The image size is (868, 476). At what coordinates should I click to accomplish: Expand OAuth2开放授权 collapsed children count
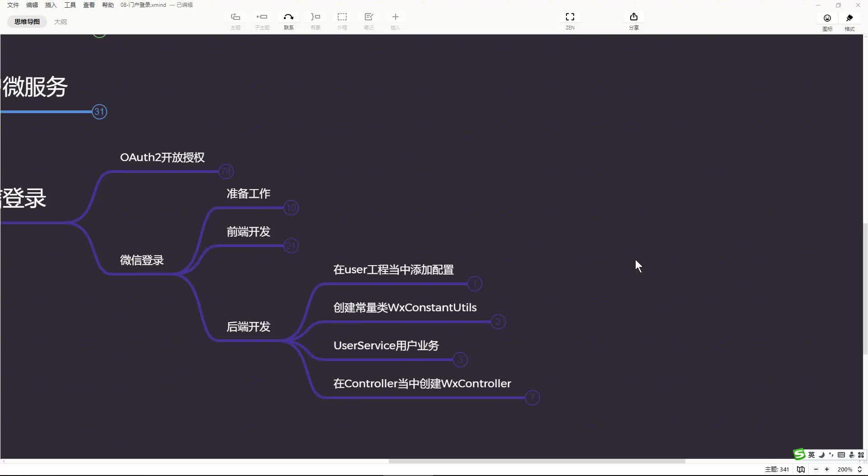pos(226,171)
